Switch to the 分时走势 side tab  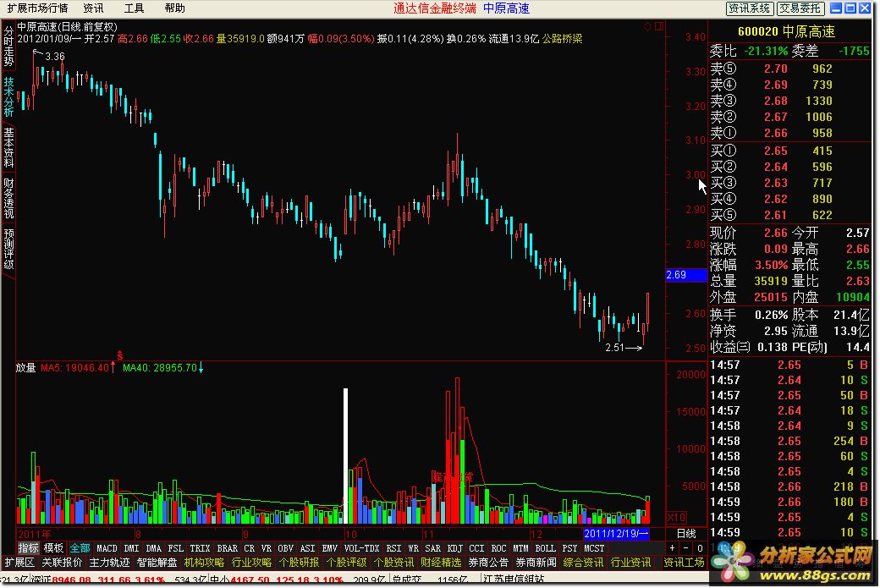pyautogui.click(x=8, y=46)
